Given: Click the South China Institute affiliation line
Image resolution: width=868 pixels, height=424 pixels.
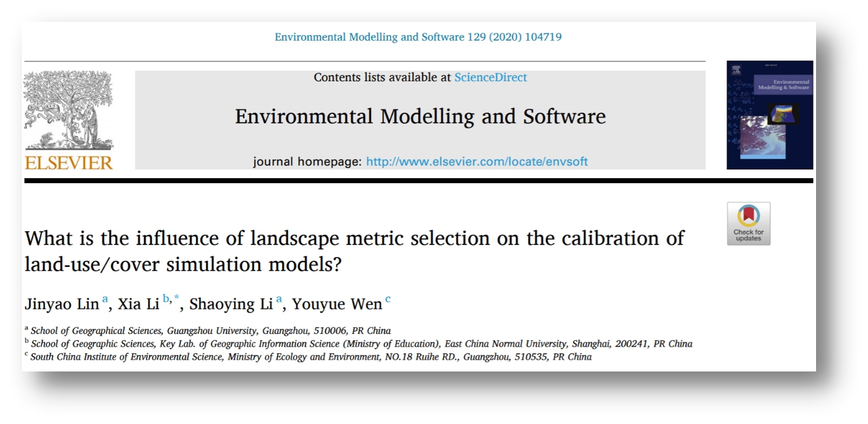Looking at the screenshot, I should [308, 357].
